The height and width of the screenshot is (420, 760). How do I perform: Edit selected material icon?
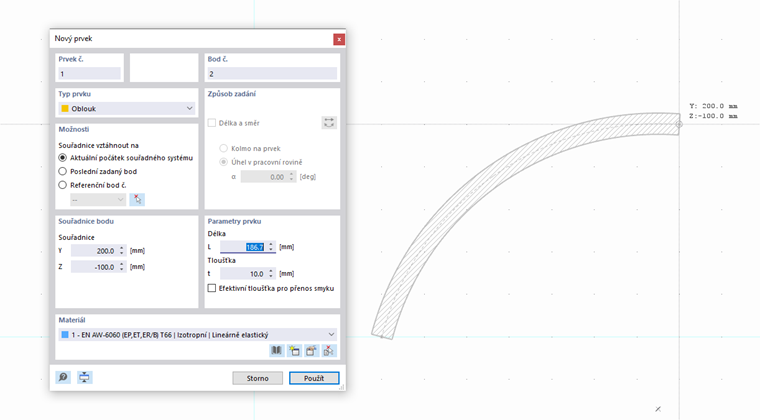click(x=311, y=350)
